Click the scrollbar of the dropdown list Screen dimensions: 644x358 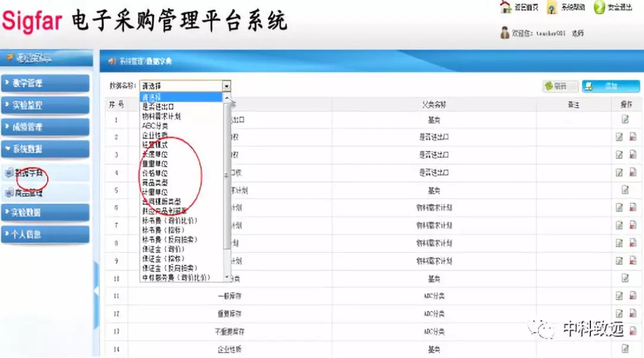(x=227, y=179)
